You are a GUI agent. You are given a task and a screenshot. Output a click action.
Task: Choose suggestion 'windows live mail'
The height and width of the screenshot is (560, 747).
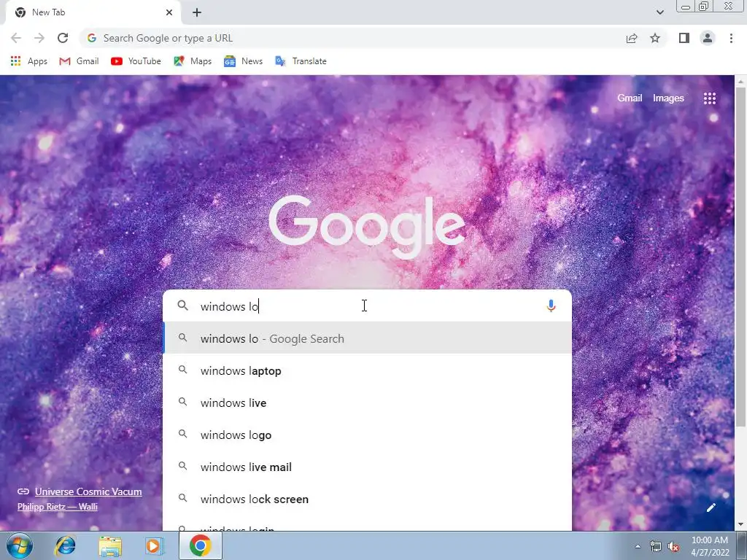pos(368,467)
